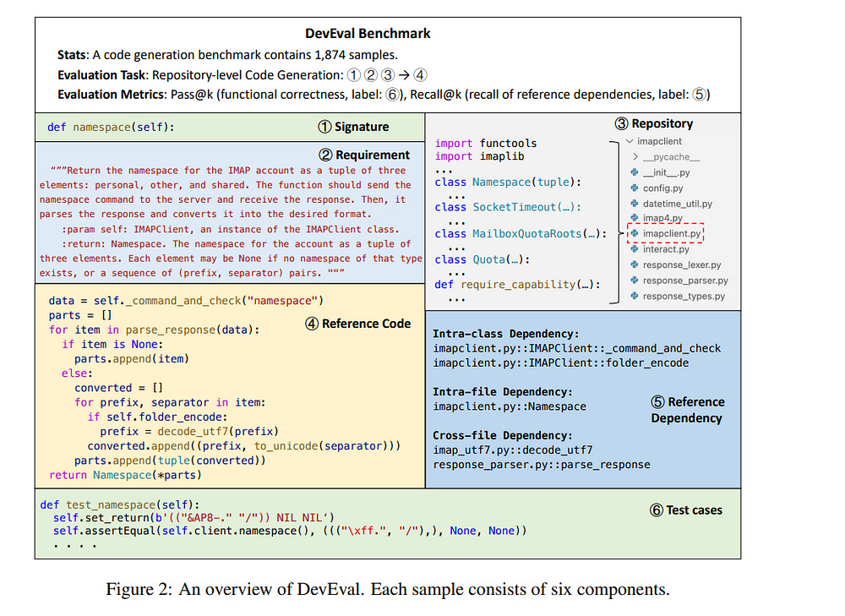Click the 'if item is None:' line

tap(112, 345)
